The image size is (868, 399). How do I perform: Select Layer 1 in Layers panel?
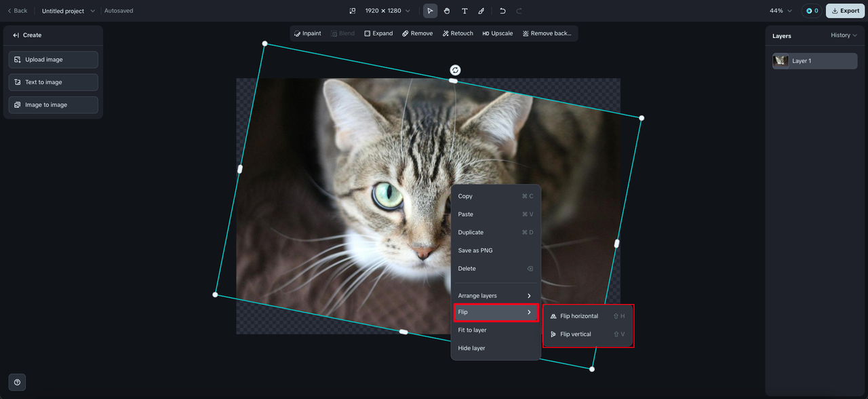tap(814, 61)
